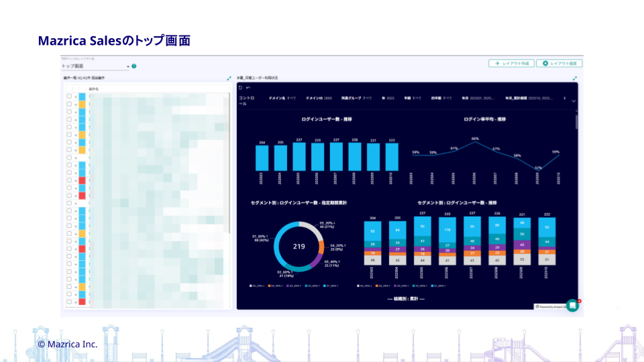Click the 56 teal segment in 202509 stacked bar

click(522, 234)
